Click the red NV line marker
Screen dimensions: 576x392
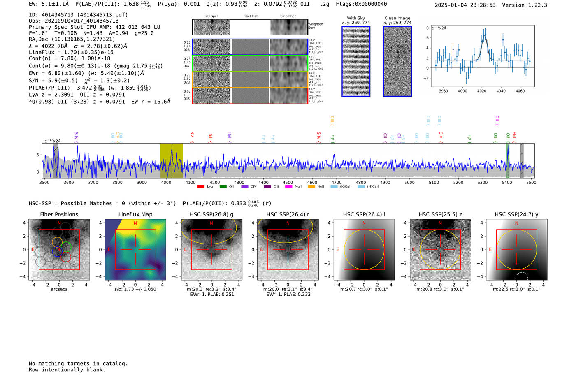192,137
